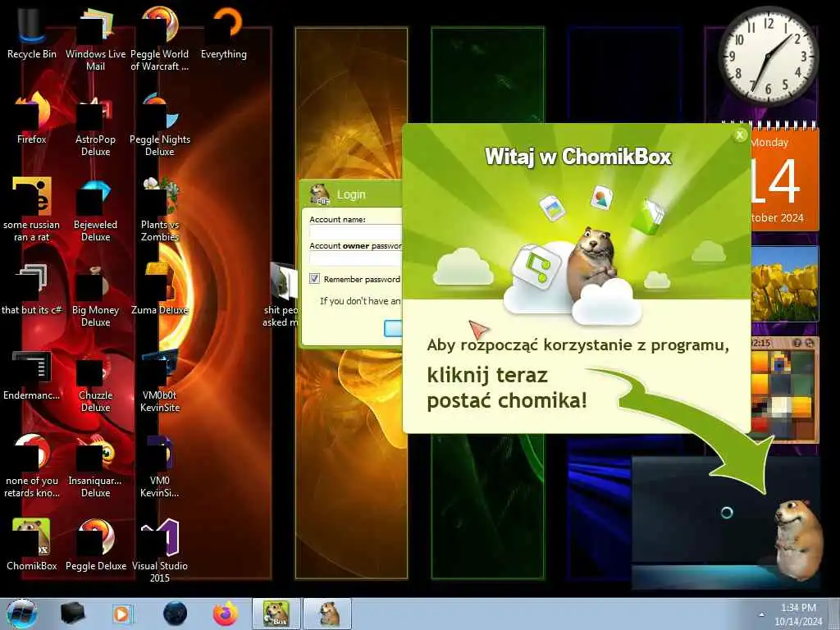The image size is (840, 630).
Task: Focus the Account name input field
Action: [355, 232]
